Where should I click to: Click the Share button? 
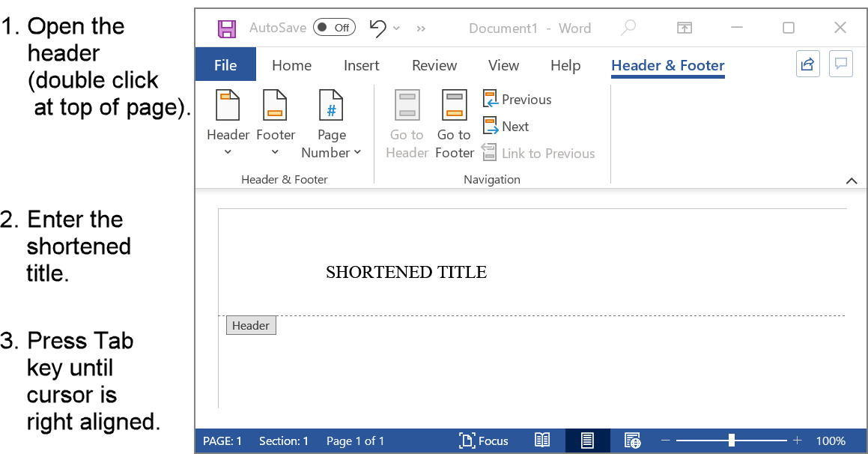point(807,64)
